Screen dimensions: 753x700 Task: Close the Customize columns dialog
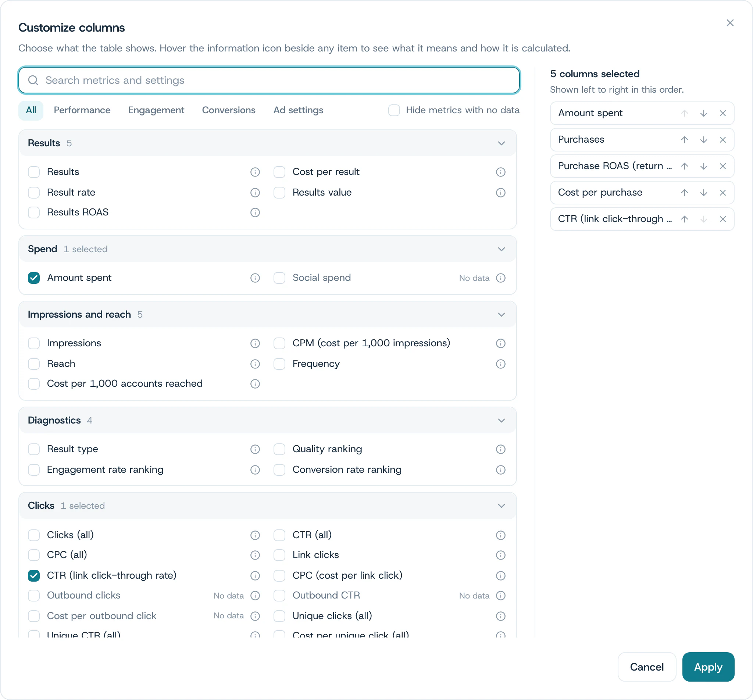pyautogui.click(x=730, y=23)
